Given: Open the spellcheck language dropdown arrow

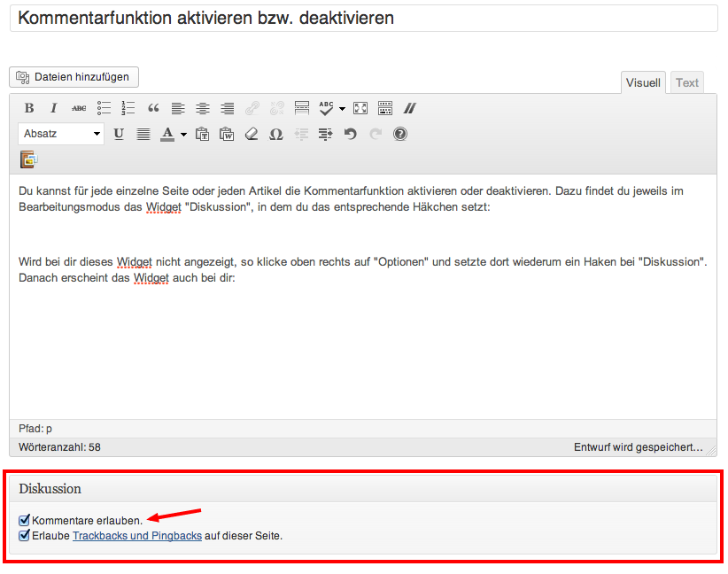Looking at the screenshot, I should tap(342, 109).
